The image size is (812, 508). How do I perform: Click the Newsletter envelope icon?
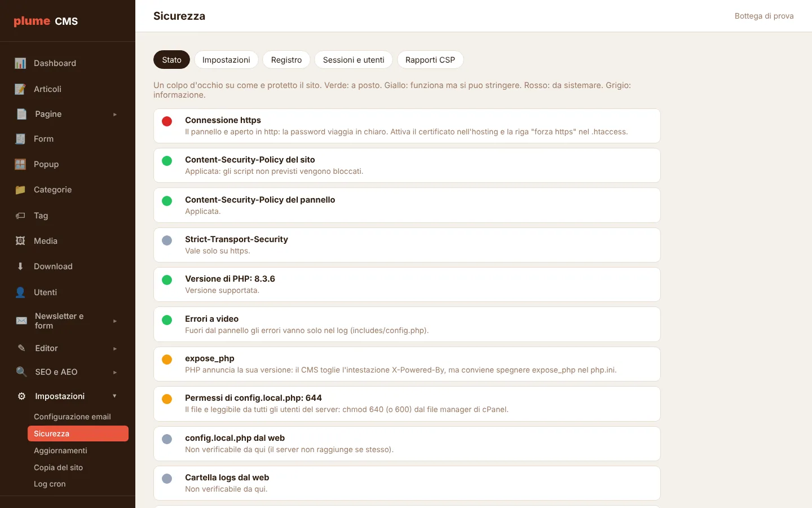pyautogui.click(x=21, y=321)
